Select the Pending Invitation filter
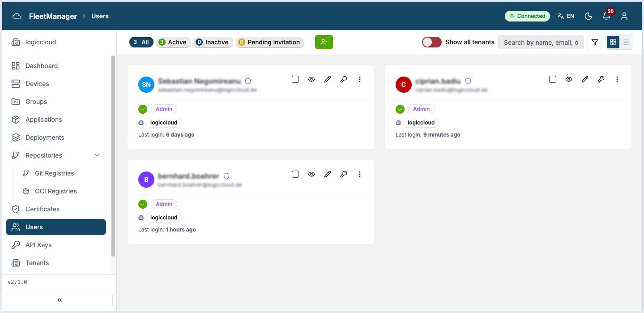Viewport: 644px width, 313px height. (270, 42)
